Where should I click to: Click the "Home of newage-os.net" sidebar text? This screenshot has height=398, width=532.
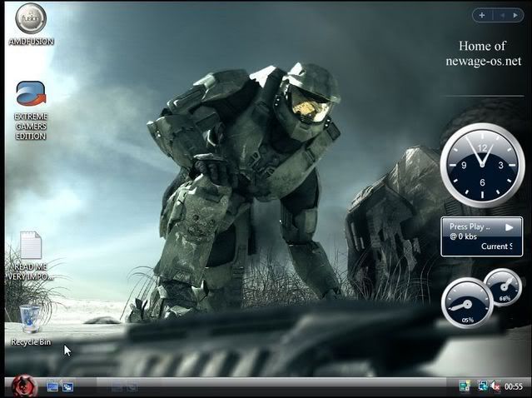(x=483, y=53)
